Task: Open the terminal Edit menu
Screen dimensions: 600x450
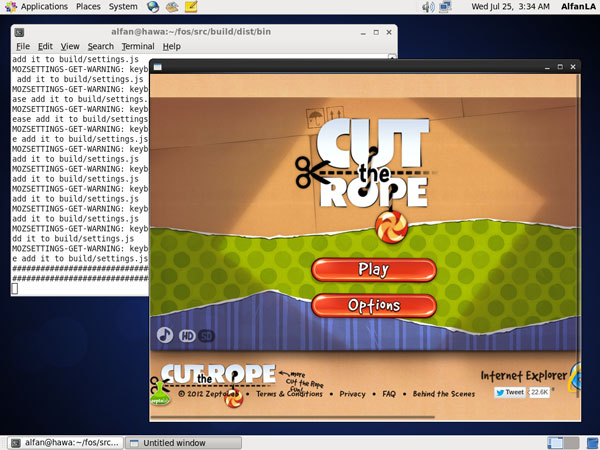Action: [45, 46]
